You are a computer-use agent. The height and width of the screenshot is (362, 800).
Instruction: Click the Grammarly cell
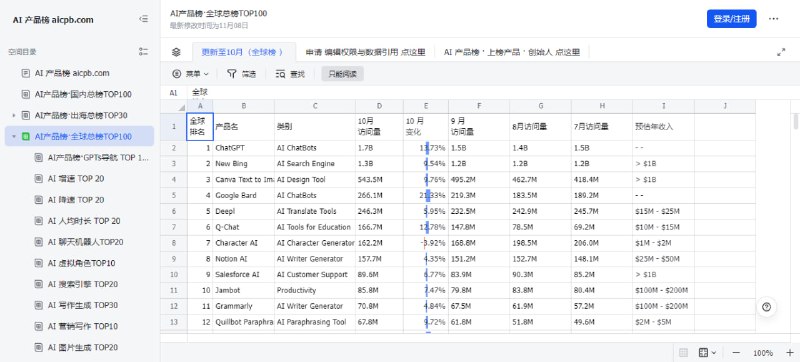(x=243, y=306)
